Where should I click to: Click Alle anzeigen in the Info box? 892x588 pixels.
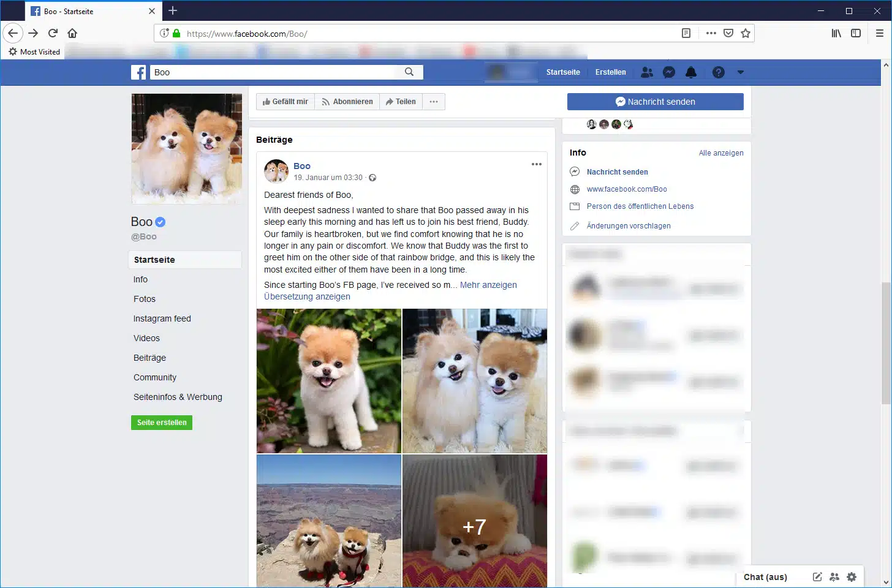[x=721, y=153]
